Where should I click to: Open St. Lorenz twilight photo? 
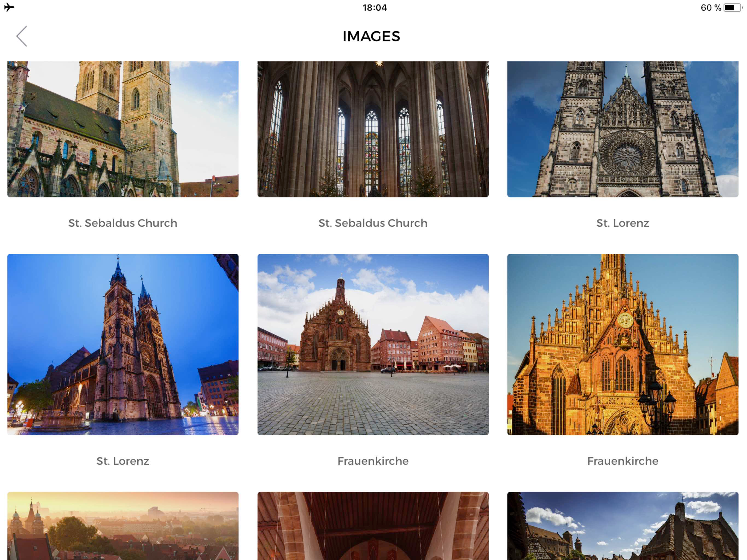tap(123, 344)
